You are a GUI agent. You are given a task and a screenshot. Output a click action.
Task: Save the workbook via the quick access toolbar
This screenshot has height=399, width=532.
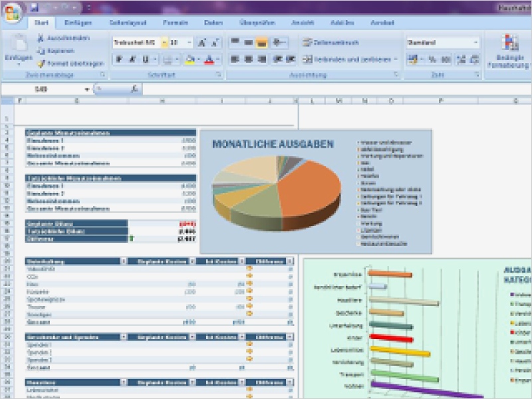(x=34, y=7)
